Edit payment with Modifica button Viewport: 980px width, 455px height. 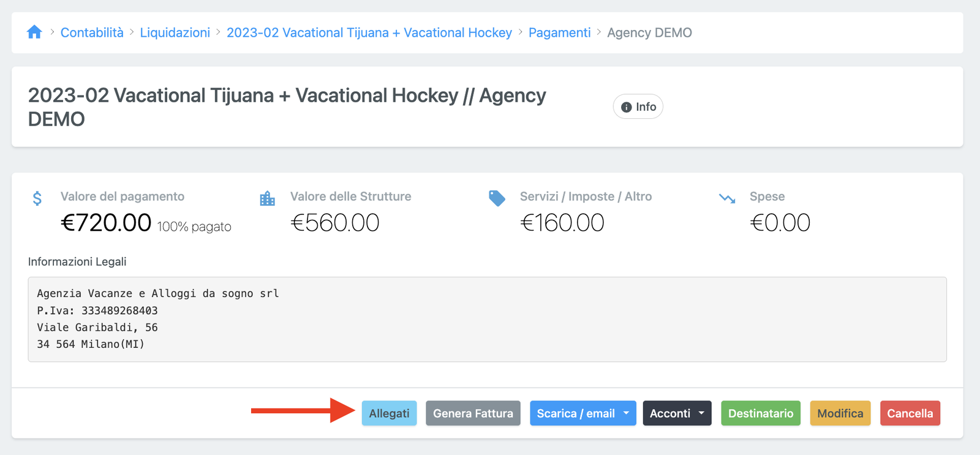click(840, 413)
